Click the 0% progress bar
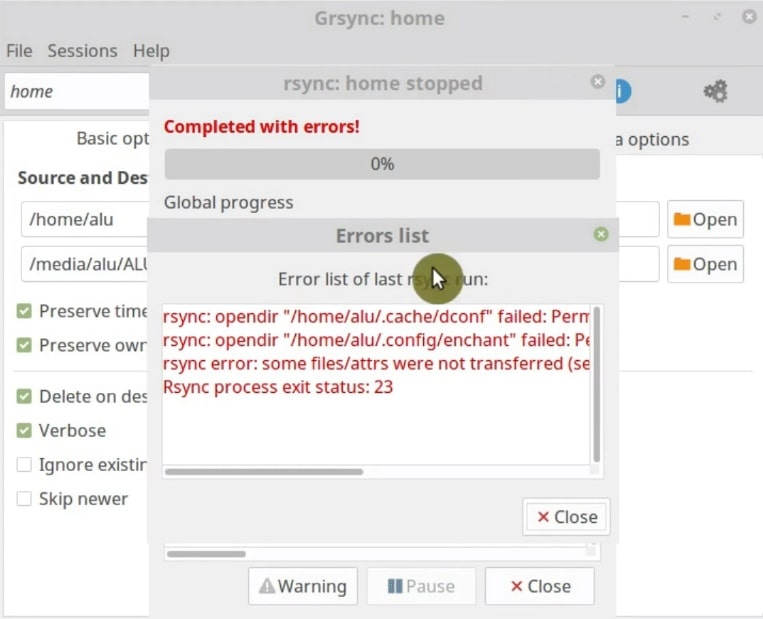 (382, 164)
